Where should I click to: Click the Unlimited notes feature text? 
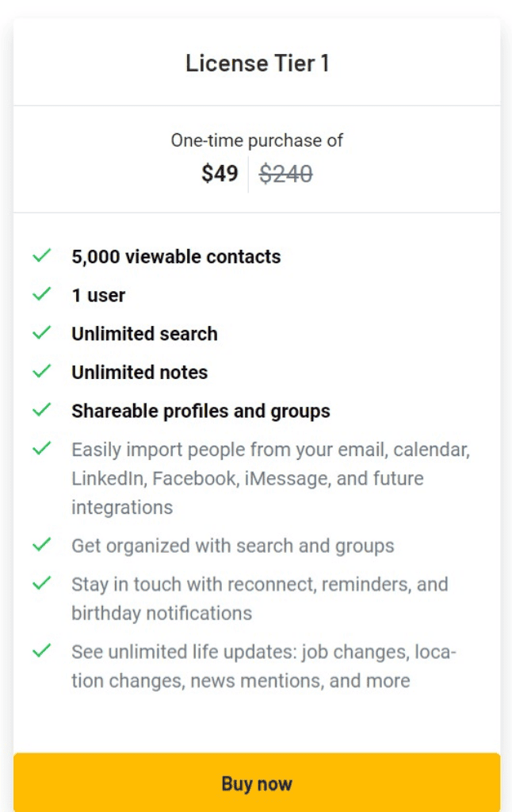click(x=139, y=372)
